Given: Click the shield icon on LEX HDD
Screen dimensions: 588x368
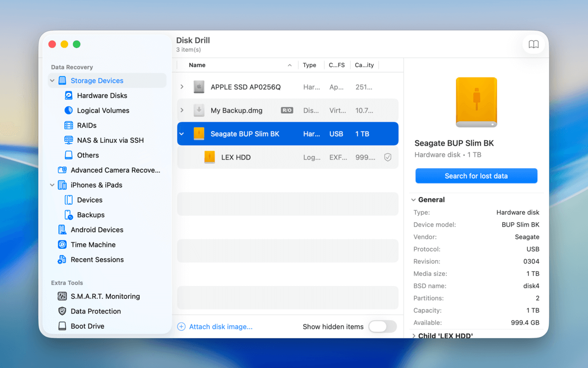Looking at the screenshot, I should pos(388,158).
